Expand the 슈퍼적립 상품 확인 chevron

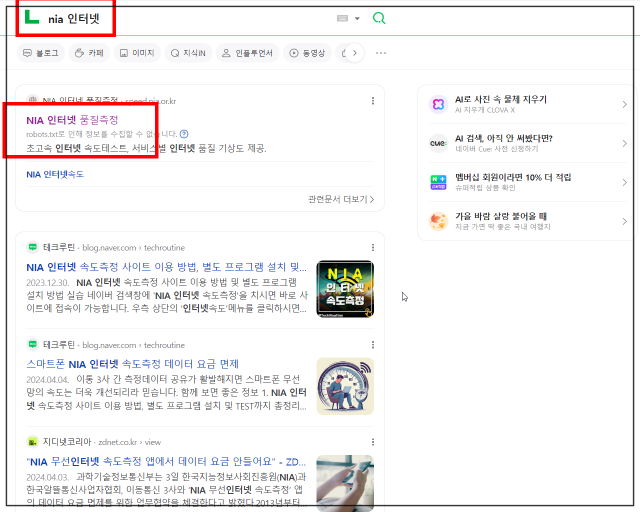point(624,183)
